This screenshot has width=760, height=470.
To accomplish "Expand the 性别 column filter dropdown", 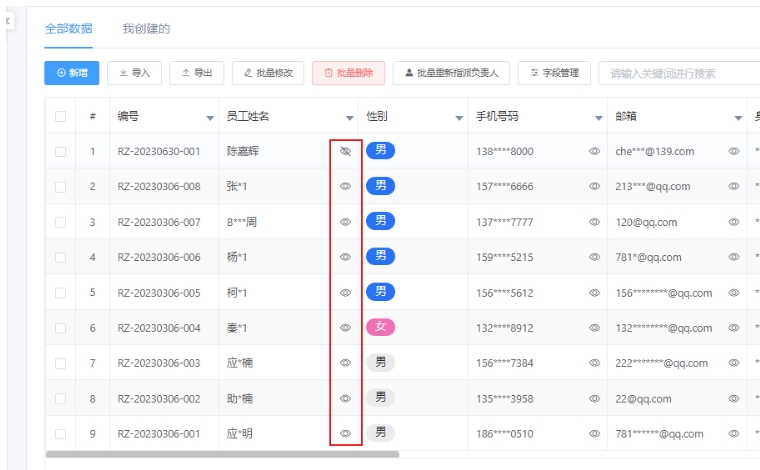I will click(459, 118).
